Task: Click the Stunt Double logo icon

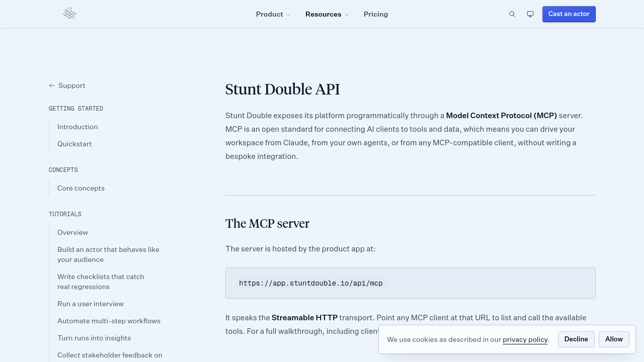Action: (69, 14)
